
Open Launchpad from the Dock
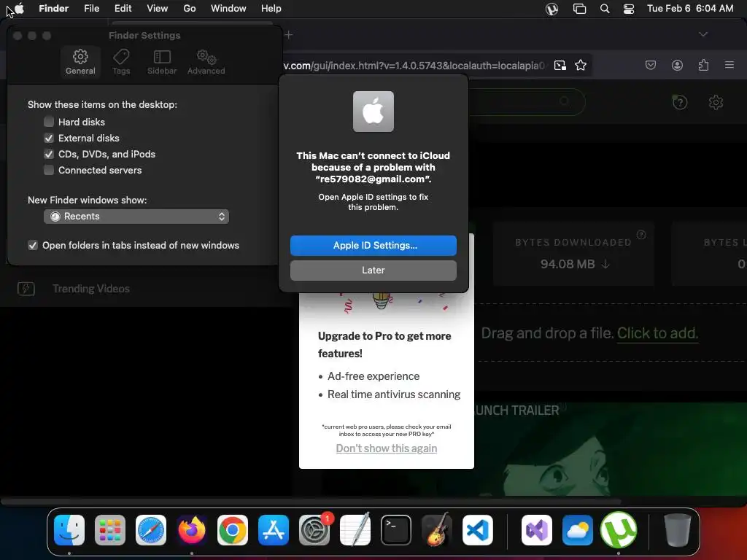pos(110,530)
